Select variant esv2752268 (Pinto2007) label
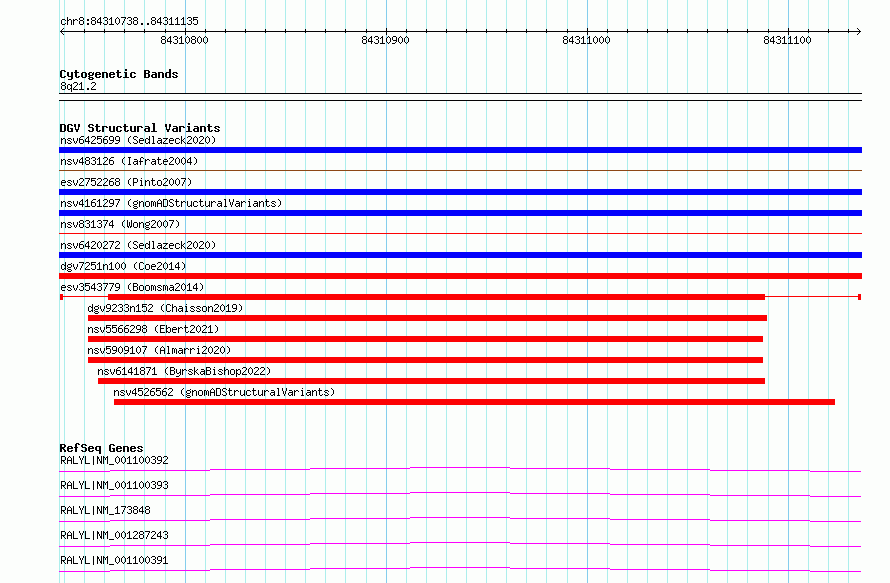This screenshot has height=583, width=890. coord(126,182)
